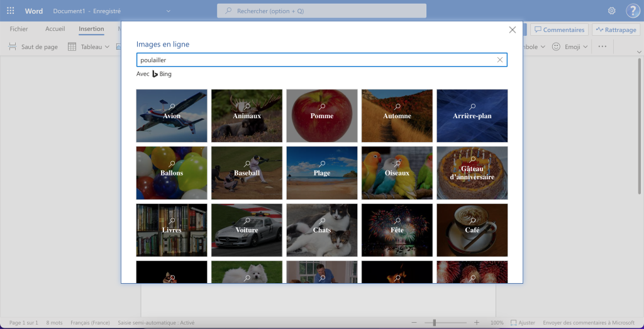Expand the Emoji dropdown menu
644x329 pixels.
pyautogui.click(x=570, y=47)
